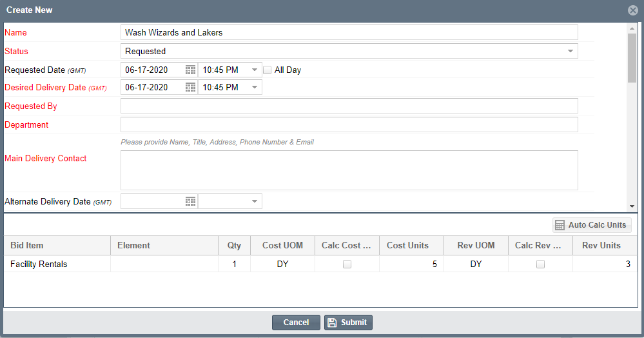Click the Name input field

pyautogui.click(x=349, y=32)
